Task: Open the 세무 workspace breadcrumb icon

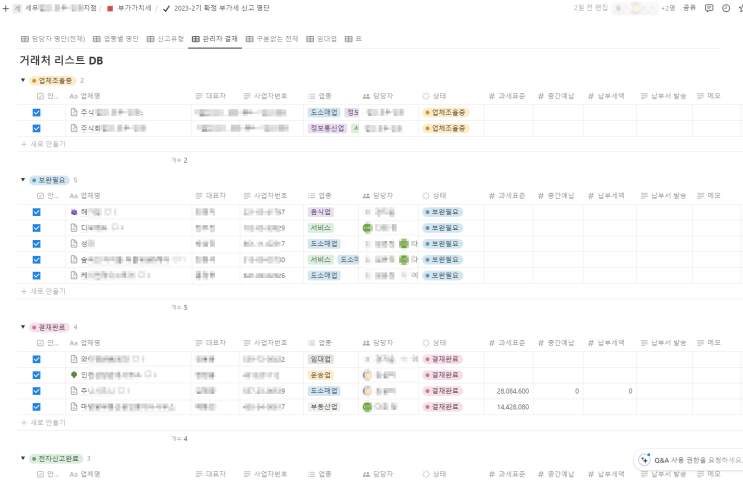Action: (17, 8)
